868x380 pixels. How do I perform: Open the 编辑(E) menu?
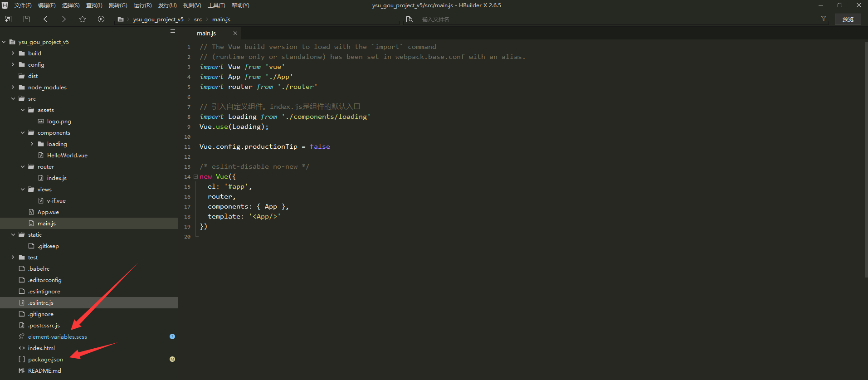pos(47,5)
